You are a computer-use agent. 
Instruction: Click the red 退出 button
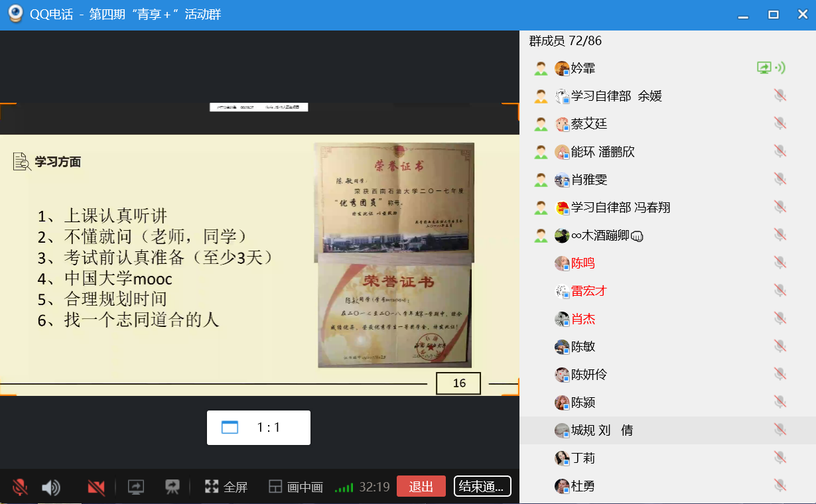pos(421,486)
